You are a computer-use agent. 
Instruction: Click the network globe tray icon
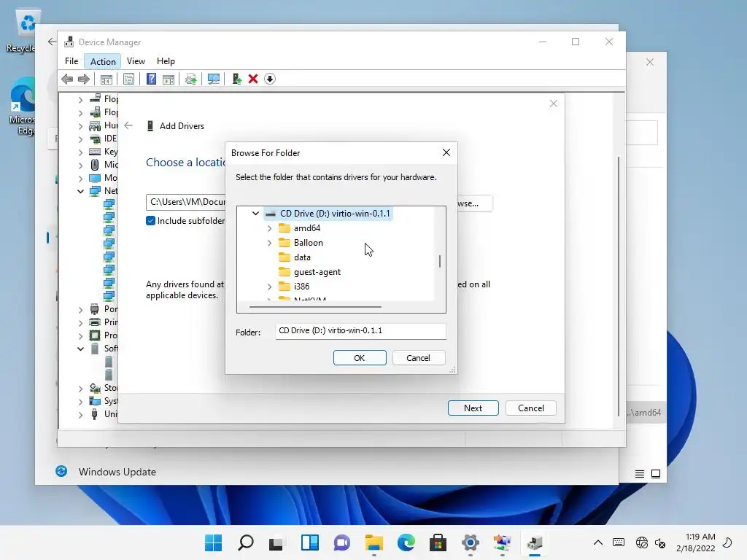pyautogui.click(x=642, y=542)
